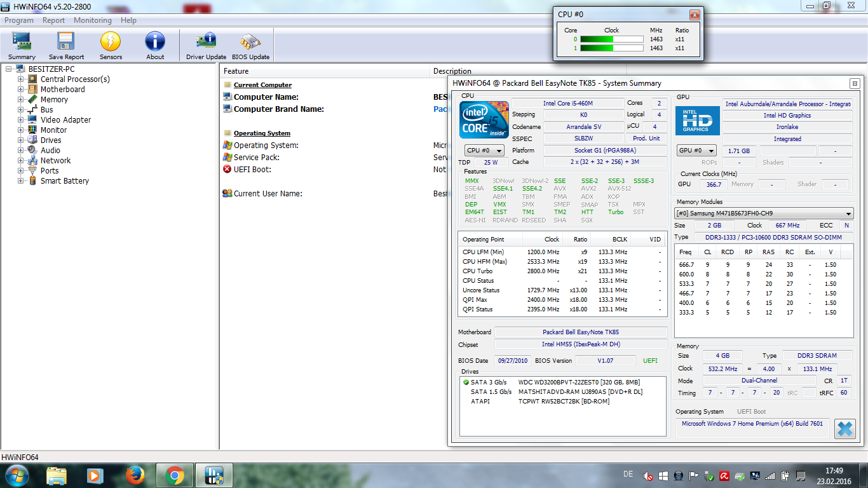This screenshot has width=868, height=488.
Task: Click the 666.7 memory timing row
Action: [x=763, y=264]
